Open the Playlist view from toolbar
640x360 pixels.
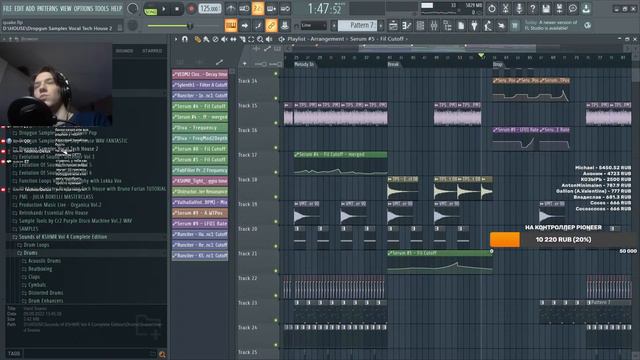[393, 26]
